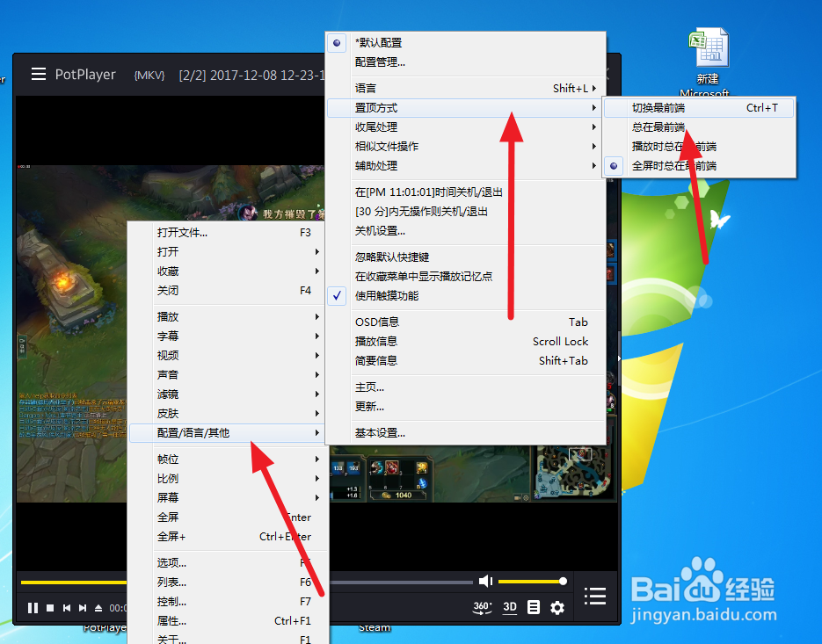Skip to the next file in PotPlayer

(x=83, y=608)
